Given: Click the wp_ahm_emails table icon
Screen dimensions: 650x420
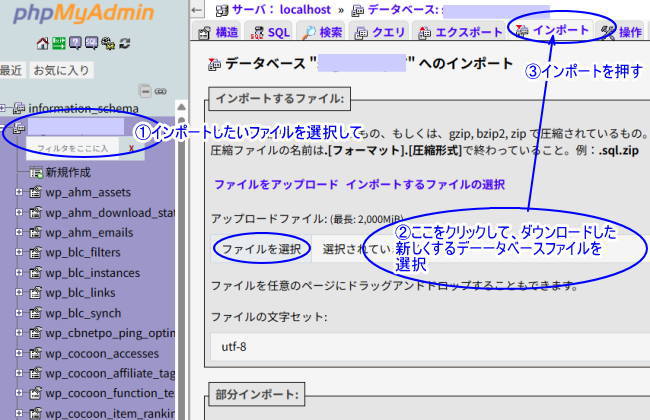Looking at the screenshot, I should tap(36, 232).
